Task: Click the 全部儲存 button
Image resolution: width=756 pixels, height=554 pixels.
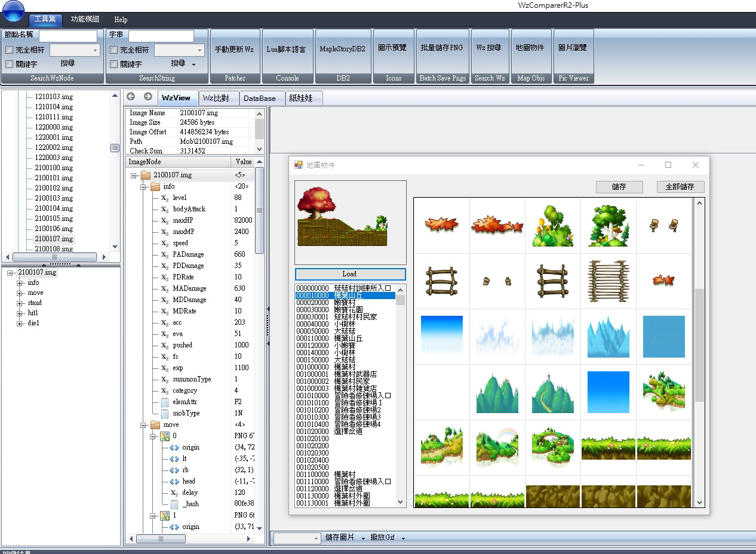Action: (680, 187)
